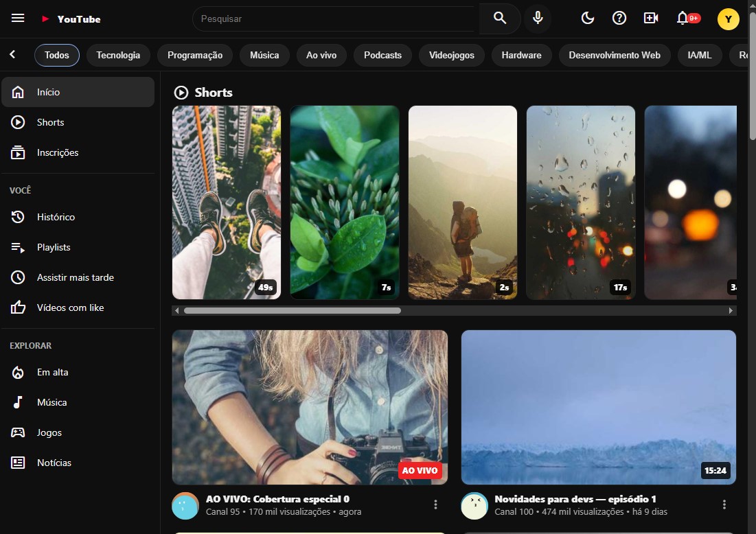Image resolution: width=756 pixels, height=534 pixels.
Task: Select the Todos filter chip
Action: (57, 55)
